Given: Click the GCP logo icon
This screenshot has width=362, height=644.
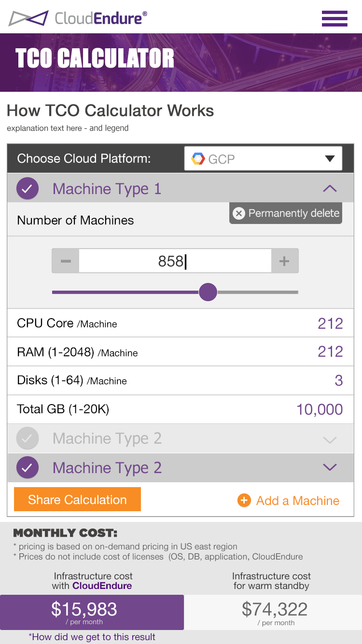Looking at the screenshot, I should (x=198, y=159).
